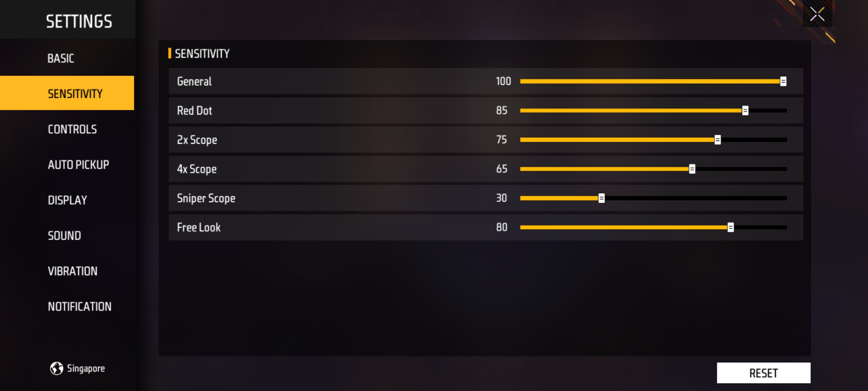Image resolution: width=868 pixels, height=391 pixels.
Task: Toggle the Free Look sensitivity setting
Action: click(x=733, y=228)
